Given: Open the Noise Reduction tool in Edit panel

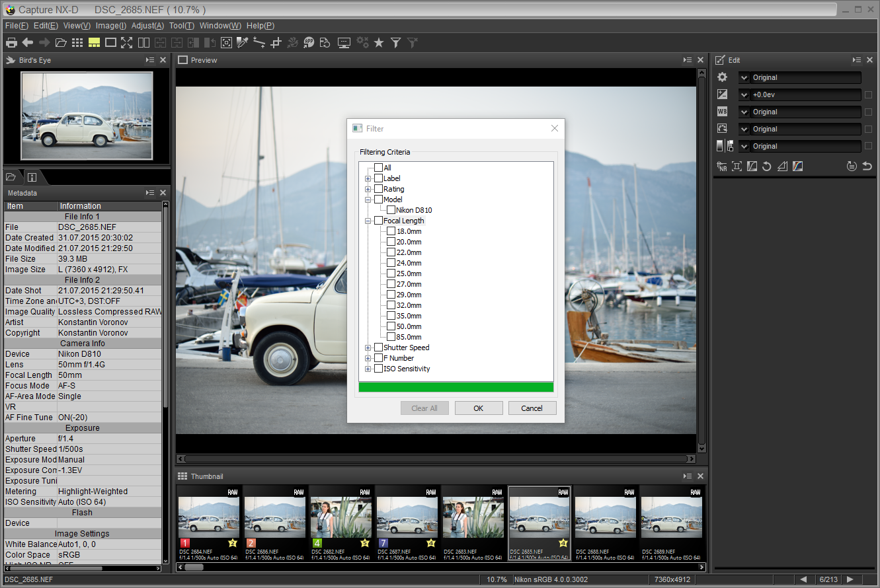Looking at the screenshot, I should pyautogui.click(x=722, y=166).
